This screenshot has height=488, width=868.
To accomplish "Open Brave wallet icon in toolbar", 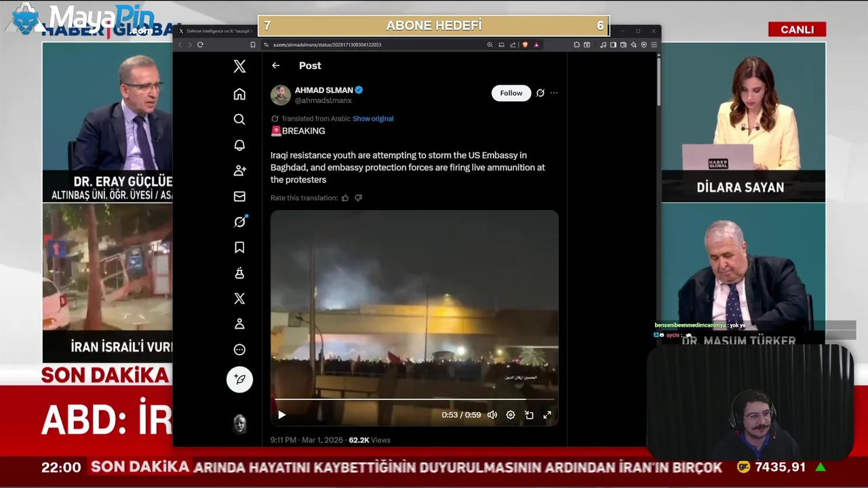I will coord(623,45).
